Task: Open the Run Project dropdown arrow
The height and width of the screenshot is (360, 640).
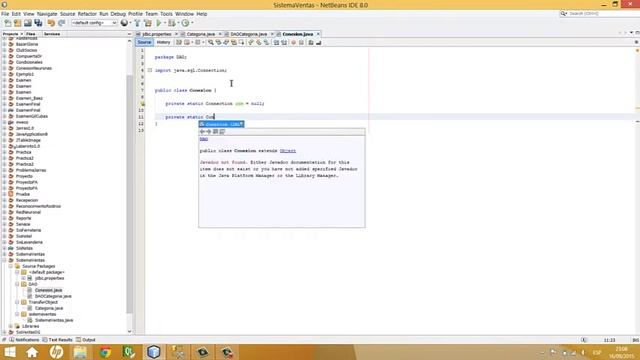Action: (x=165, y=23)
